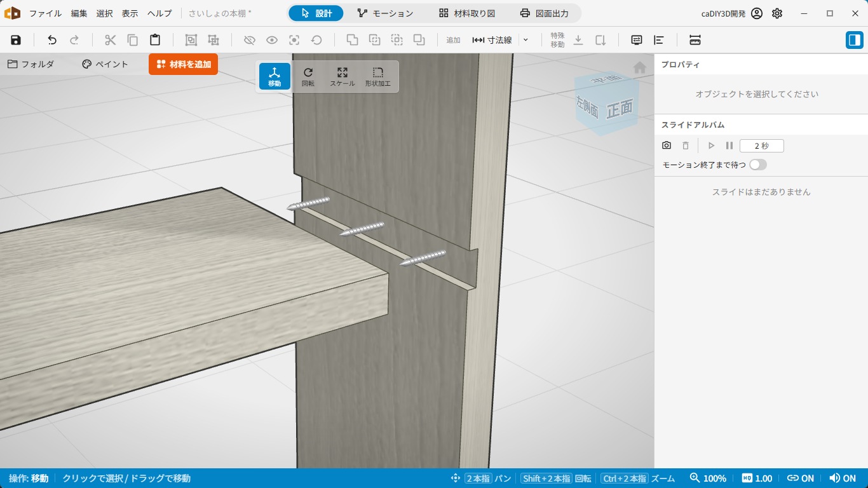Open the zoom 100% control
Screen dimensions: 868x488
[x=708, y=478]
